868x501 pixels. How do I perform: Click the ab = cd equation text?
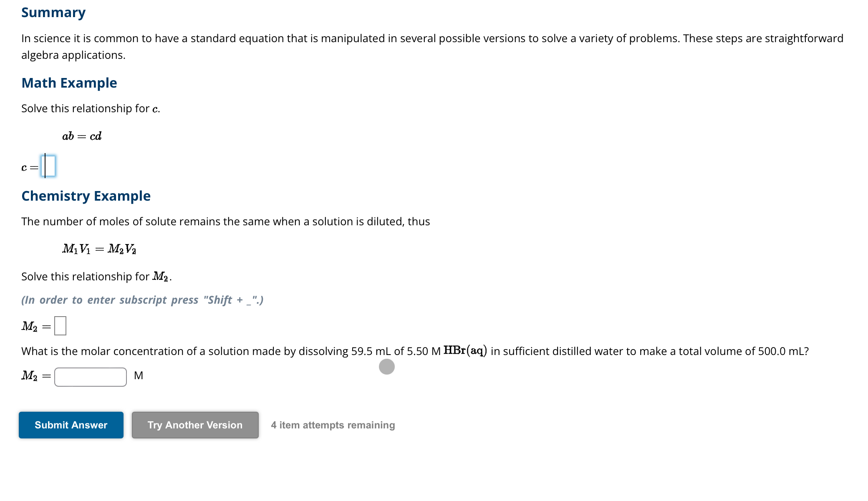tap(82, 136)
